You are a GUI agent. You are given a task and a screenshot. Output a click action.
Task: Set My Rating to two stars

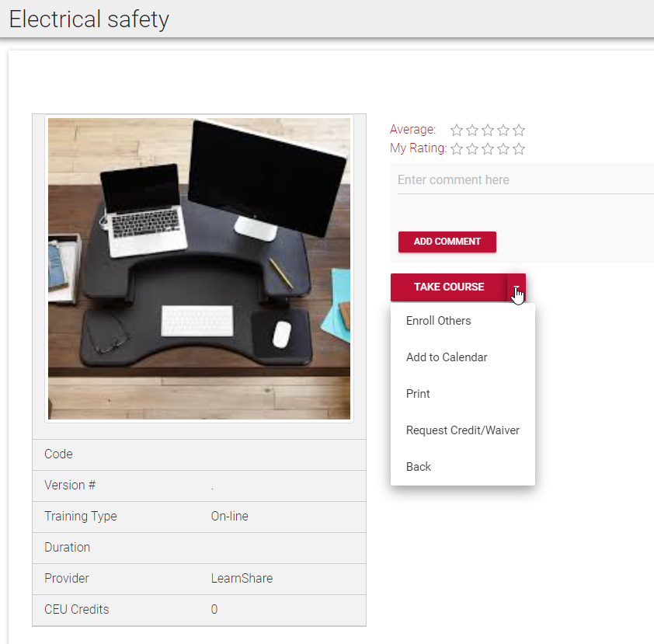click(472, 149)
